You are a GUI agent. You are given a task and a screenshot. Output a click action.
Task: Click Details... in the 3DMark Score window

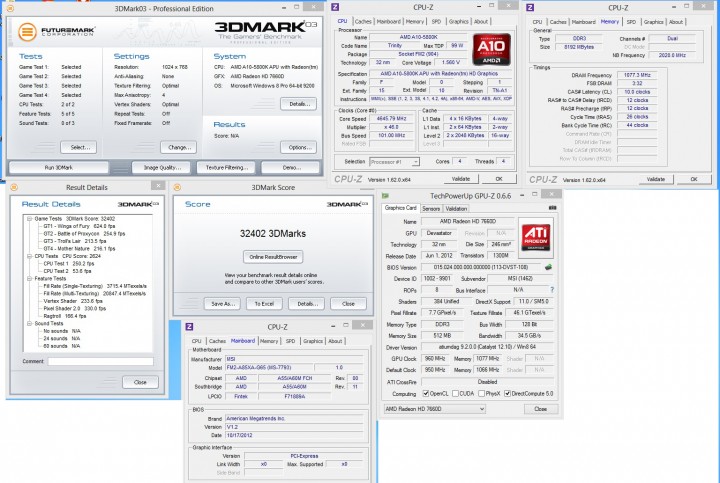(x=306, y=303)
